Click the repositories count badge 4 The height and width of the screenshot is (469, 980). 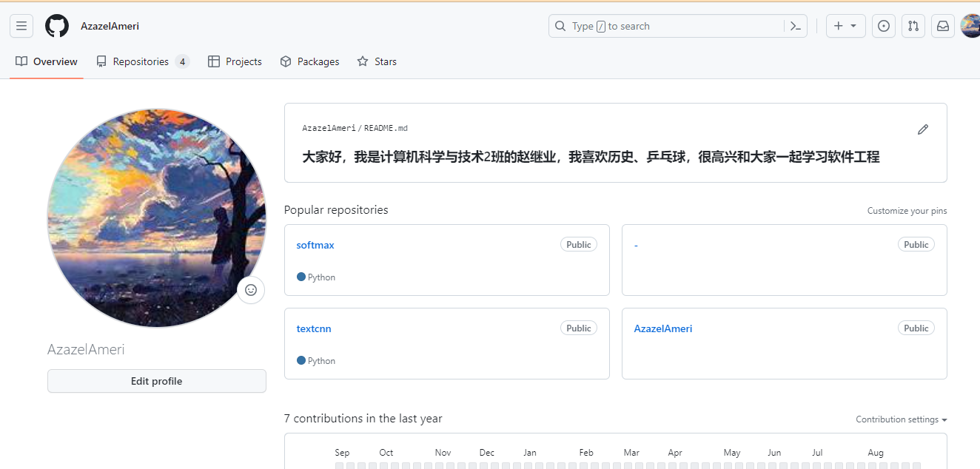(182, 61)
